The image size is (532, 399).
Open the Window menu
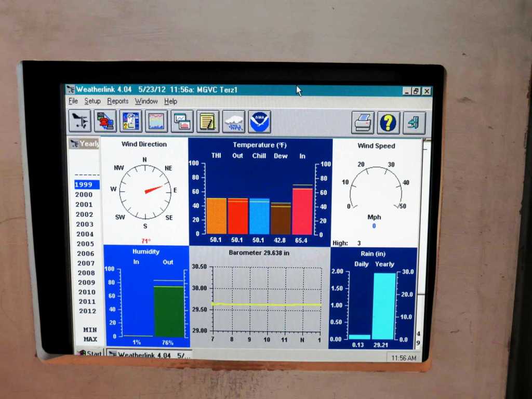(146, 101)
